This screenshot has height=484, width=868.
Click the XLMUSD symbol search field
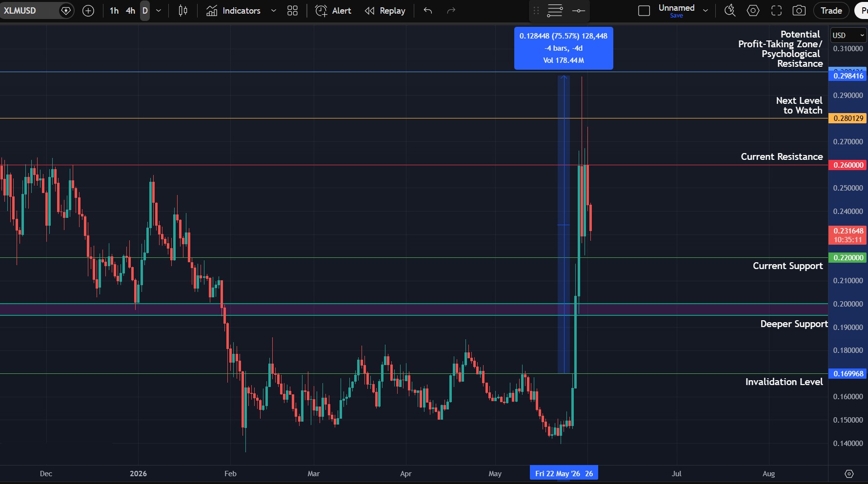[x=29, y=11]
